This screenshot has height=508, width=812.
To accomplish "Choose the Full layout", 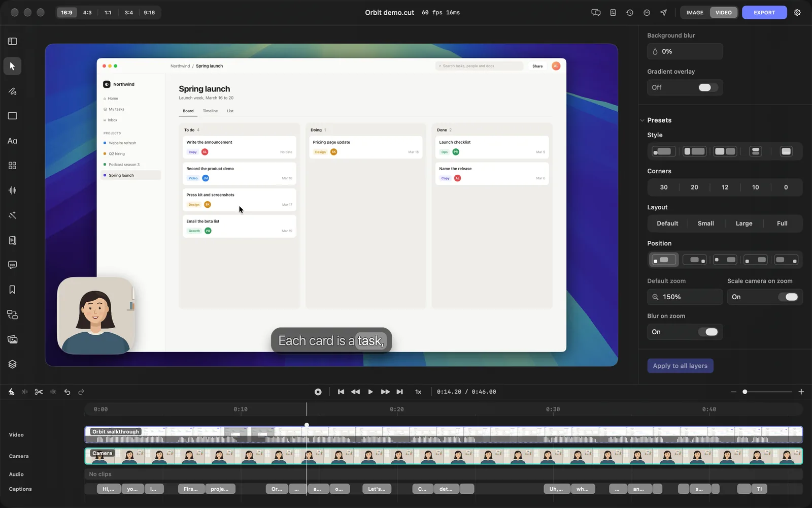I will 782,224.
